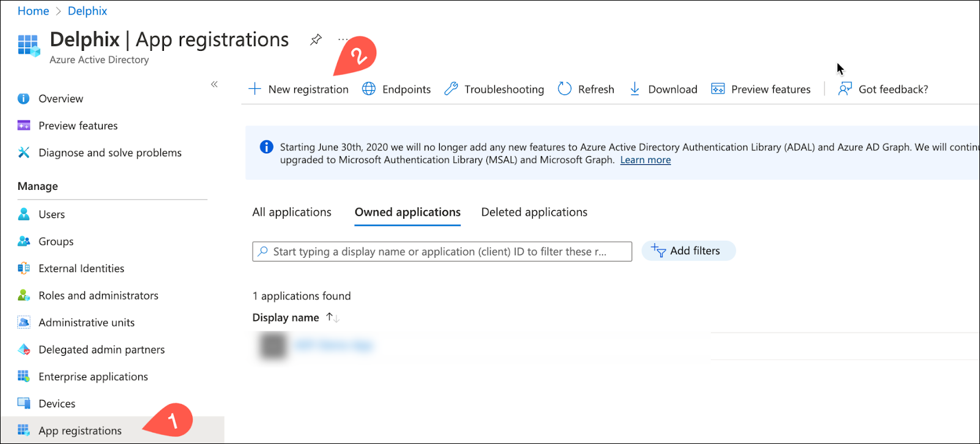Click New registration plus icon
Viewport: 980px width, 444px height.
[255, 89]
